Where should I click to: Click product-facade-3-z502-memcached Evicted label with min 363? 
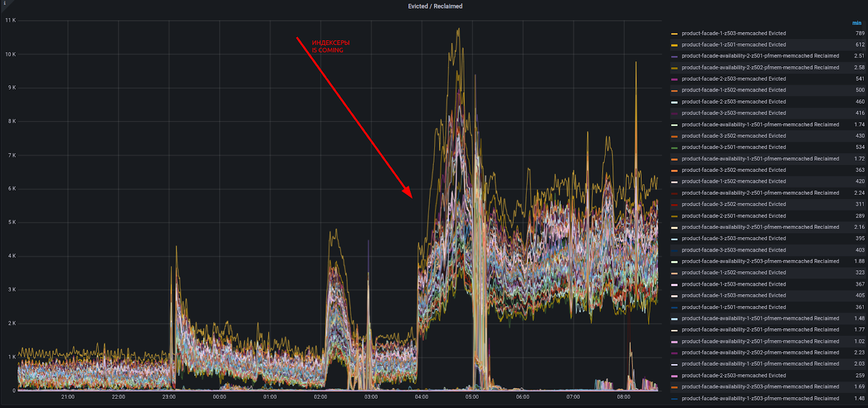(734, 170)
